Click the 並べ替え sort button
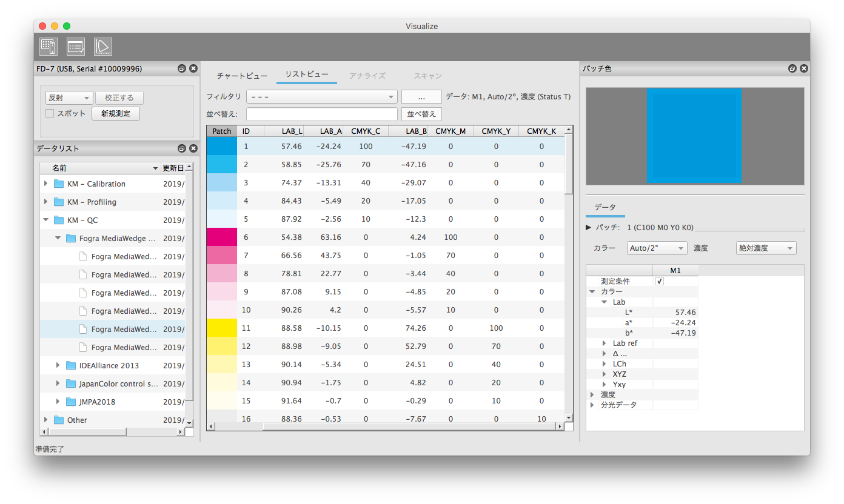Image resolution: width=844 pixels, height=504 pixels. (x=421, y=114)
